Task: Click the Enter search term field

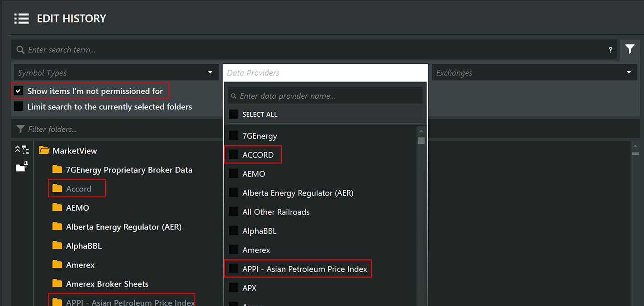Action: (x=314, y=50)
